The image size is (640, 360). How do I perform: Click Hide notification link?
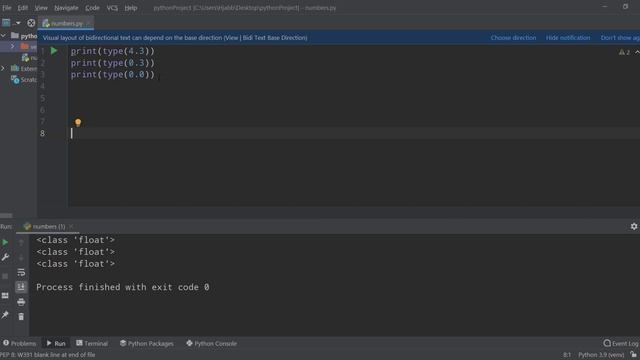tap(568, 38)
